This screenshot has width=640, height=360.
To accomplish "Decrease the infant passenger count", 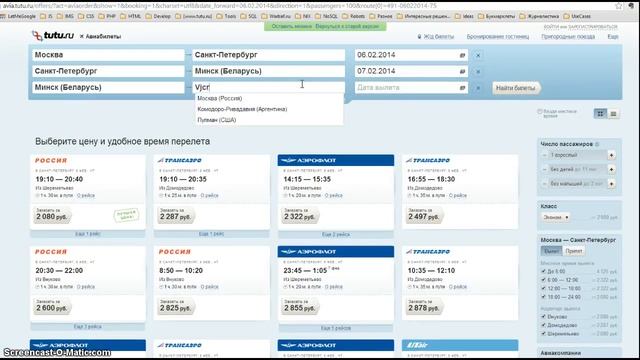I will (x=544, y=184).
